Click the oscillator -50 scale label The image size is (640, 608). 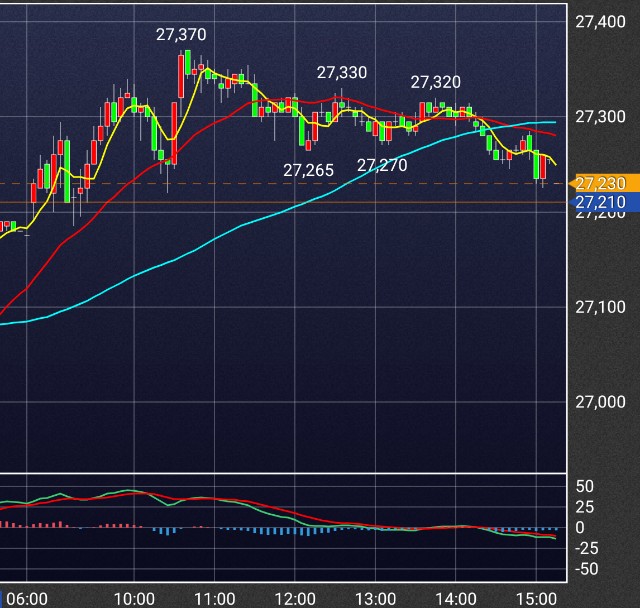tap(587, 569)
